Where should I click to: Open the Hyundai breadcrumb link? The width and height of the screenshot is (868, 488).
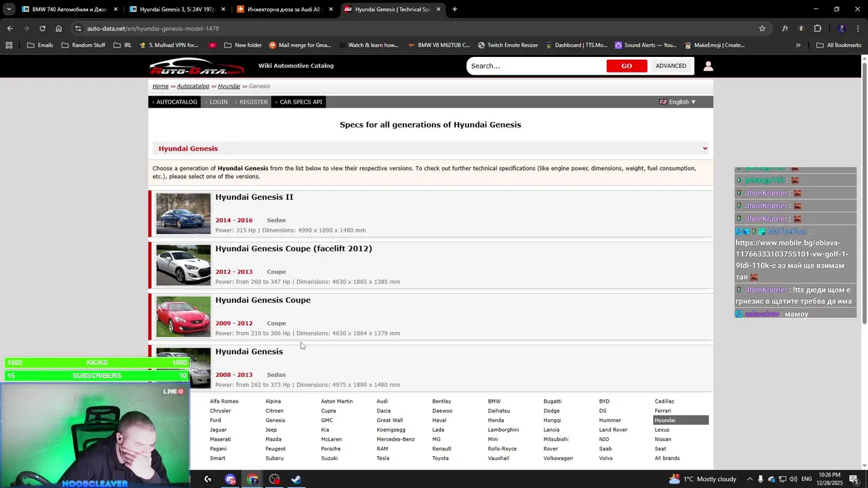tap(229, 86)
